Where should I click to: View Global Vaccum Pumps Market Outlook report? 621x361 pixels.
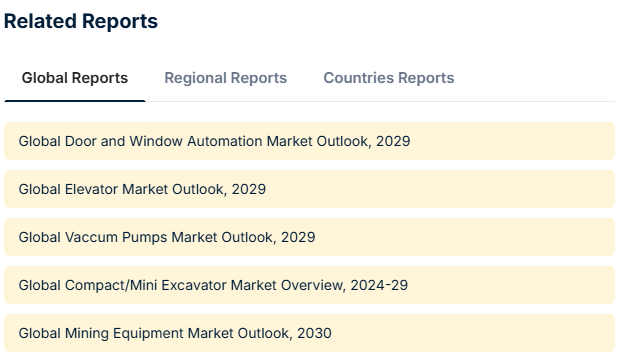coord(309,237)
